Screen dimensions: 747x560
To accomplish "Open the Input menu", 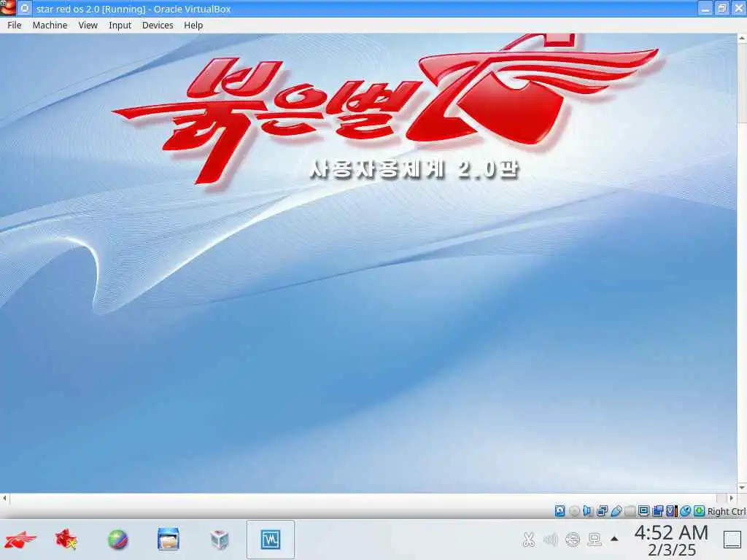I will [x=120, y=26].
